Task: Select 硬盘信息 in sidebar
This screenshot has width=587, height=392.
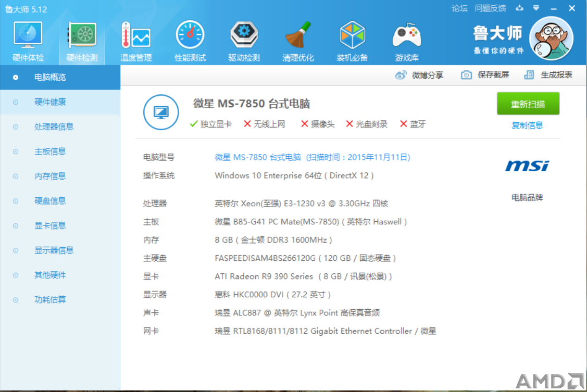Action: pos(60,200)
